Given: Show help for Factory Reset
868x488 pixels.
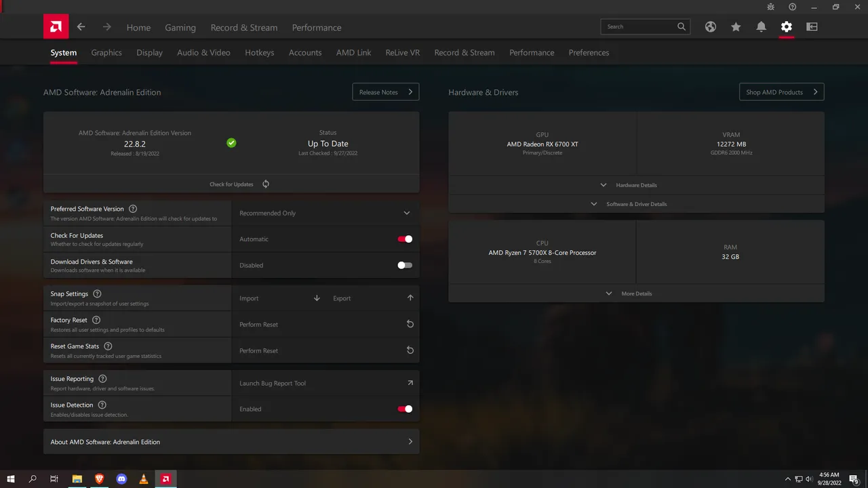Looking at the screenshot, I should coord(96,320).
